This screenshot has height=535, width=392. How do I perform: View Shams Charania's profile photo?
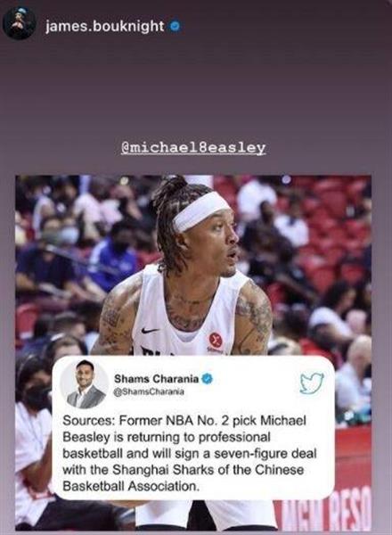[85, 384]
